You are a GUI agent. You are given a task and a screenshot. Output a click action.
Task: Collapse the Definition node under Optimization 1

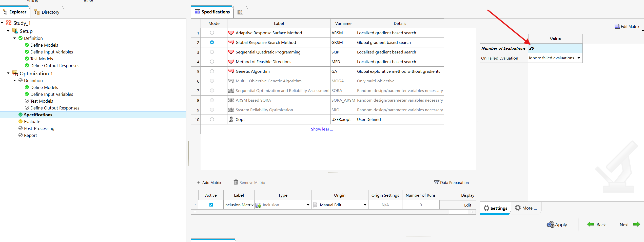(15, 80)
